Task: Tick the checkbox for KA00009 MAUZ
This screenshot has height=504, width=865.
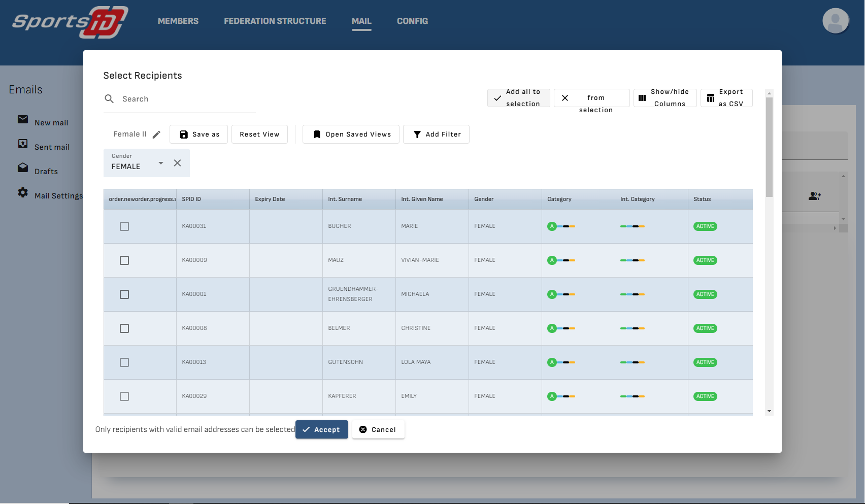Action: (x=124, y=260)
